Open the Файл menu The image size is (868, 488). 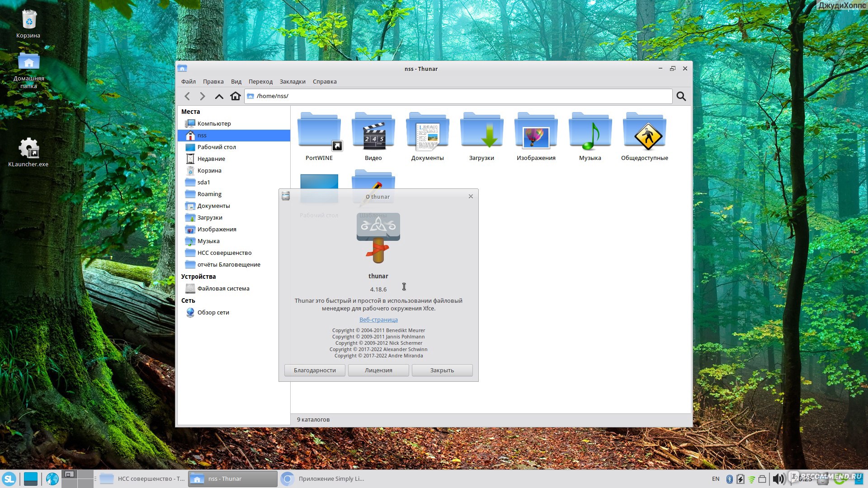(189, 82)
